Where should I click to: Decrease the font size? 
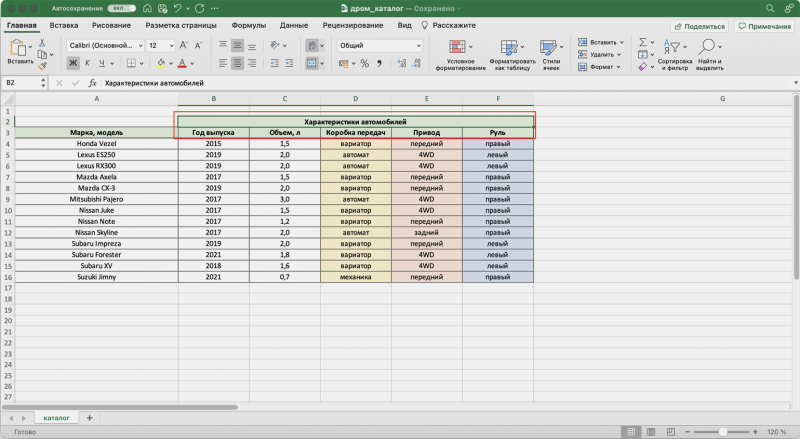199,45
